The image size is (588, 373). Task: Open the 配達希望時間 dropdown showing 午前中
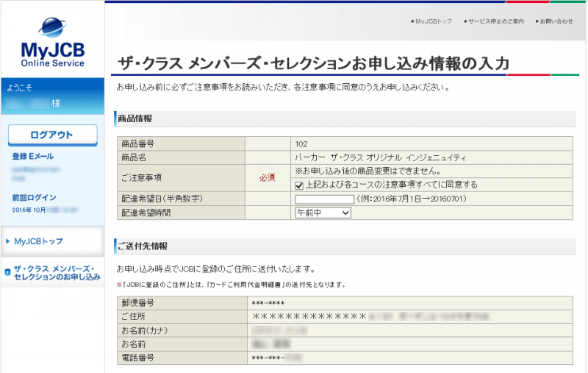[x=323, y=213]
